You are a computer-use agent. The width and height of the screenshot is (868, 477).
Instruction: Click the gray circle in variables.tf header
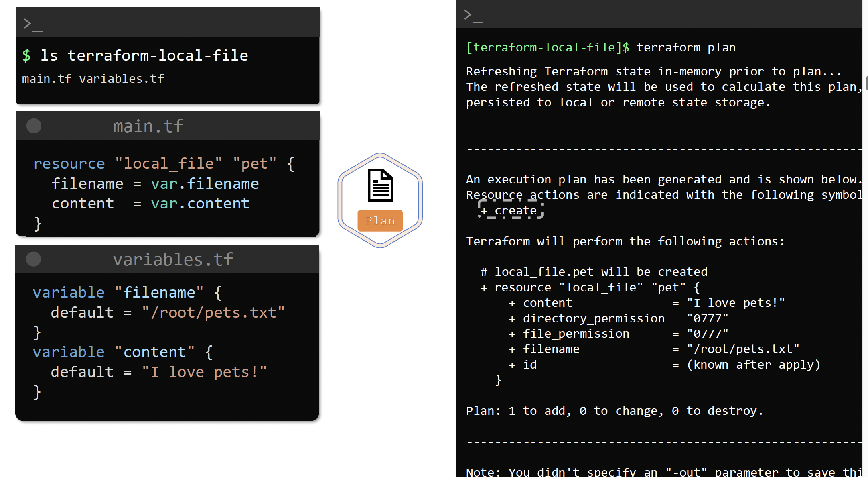point(34,259)
